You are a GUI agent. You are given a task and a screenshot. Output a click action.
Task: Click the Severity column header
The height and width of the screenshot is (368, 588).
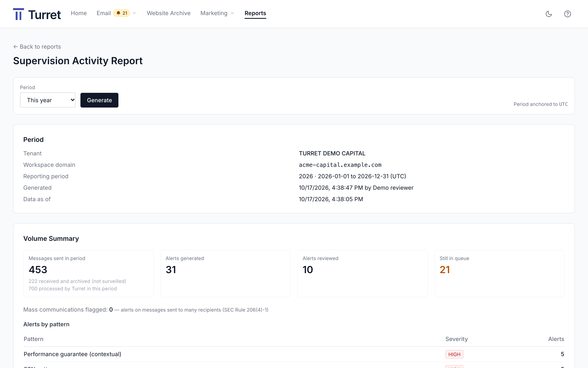pyautogui.click(x=456, y=339)
